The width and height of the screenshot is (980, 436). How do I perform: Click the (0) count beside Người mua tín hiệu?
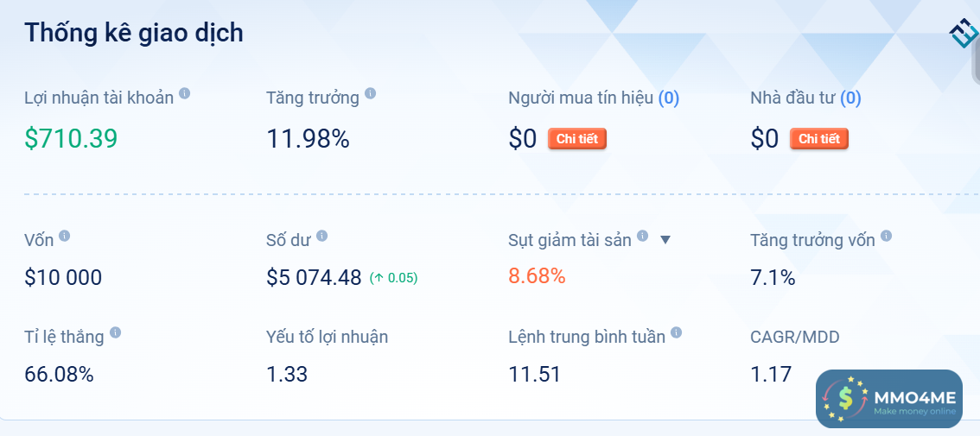pyautogui.click(x=669, y=98)
